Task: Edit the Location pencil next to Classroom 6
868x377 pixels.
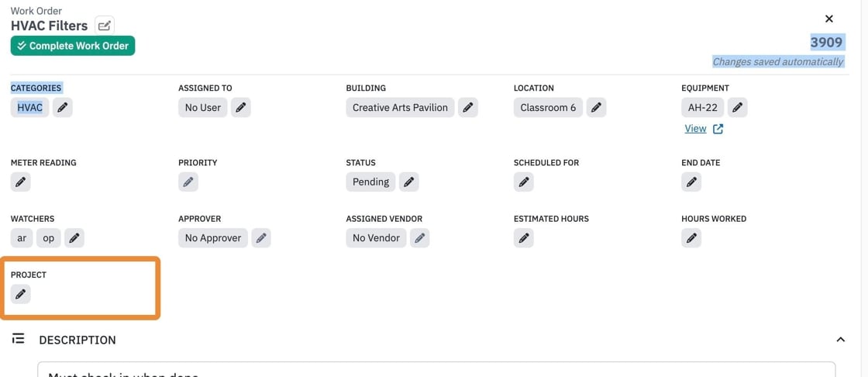Action: [x=596, y=108]
